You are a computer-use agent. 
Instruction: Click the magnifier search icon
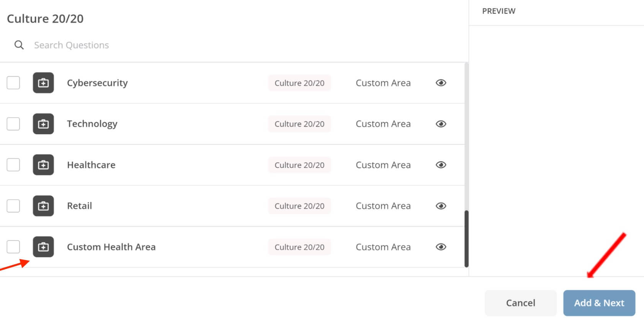coord(19,45)
